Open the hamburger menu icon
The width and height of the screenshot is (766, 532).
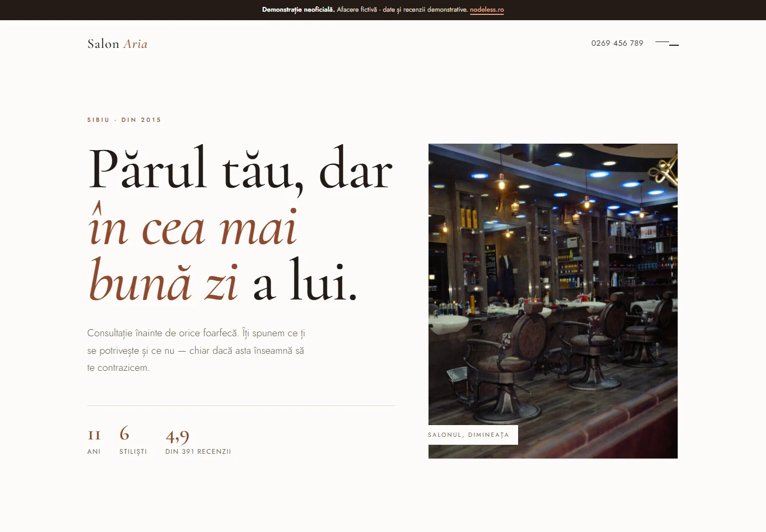click(667, 43)
